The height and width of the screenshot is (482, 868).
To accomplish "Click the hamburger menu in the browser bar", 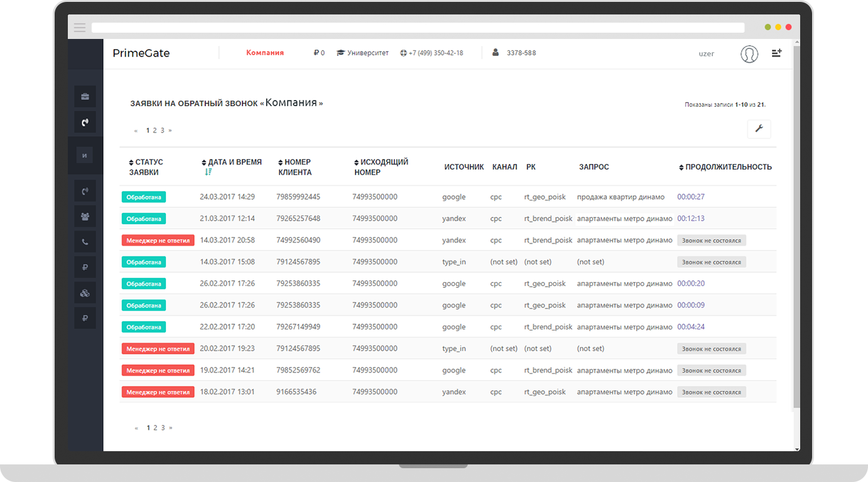I will click(80, 28).
